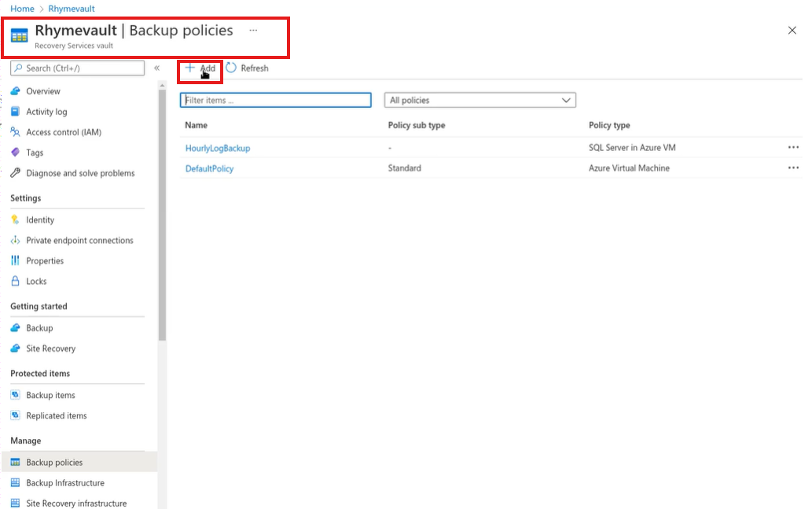Click the Search (Ctrl+/) sidebar field

click(x=77, y=68)
